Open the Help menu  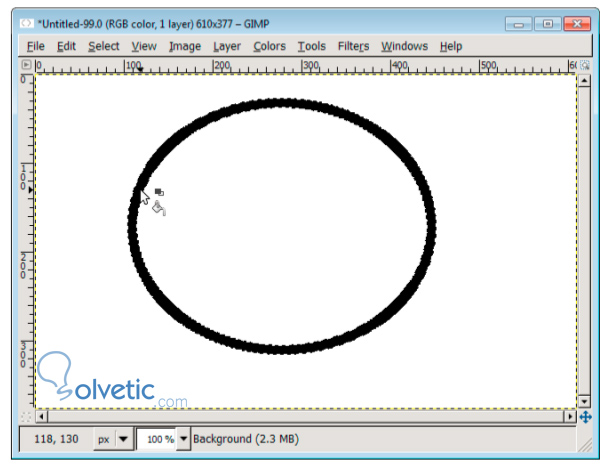pyautogui.click(x=451, y=46)
